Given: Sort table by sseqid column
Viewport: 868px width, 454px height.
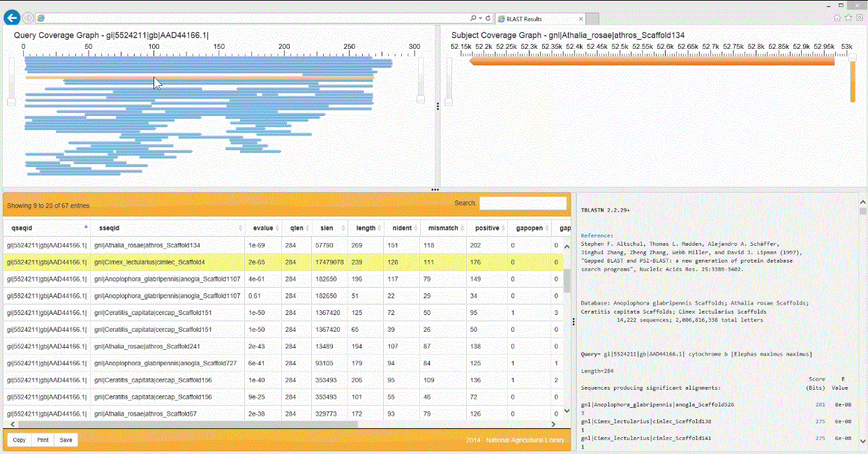Looking at the screenshot, I should [x=167, y=228].
